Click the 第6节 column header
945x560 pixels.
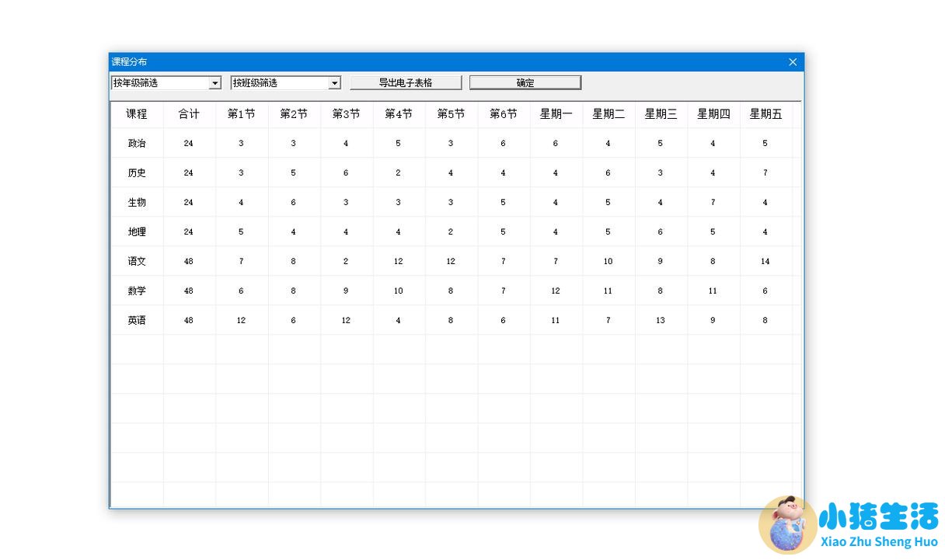pos(504,114)
